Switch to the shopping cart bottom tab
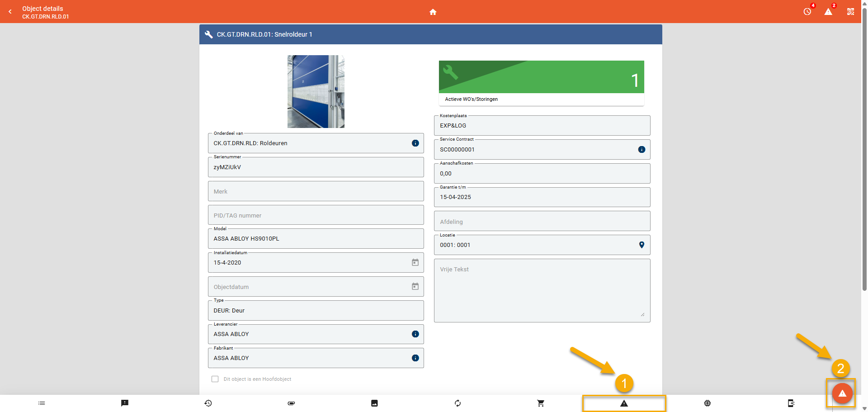The height and width of the screenshot is (412, 868). point(541,403)
